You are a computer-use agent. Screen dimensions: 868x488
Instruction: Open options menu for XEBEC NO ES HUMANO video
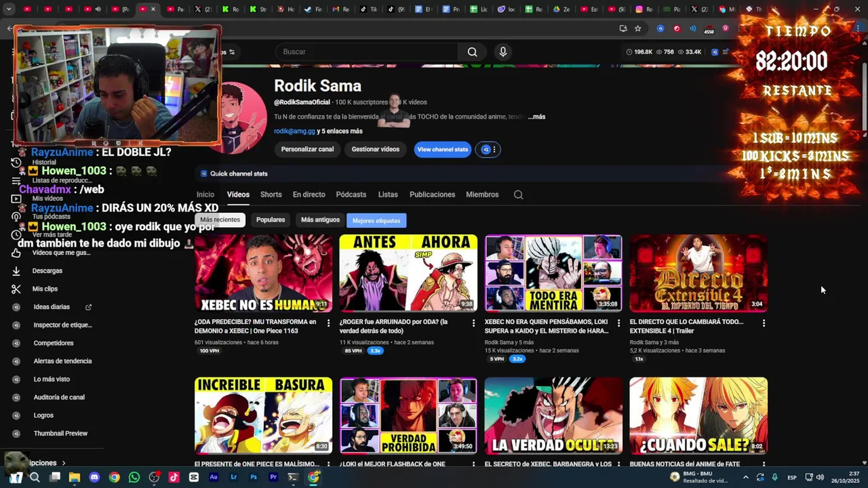point(329,323)
